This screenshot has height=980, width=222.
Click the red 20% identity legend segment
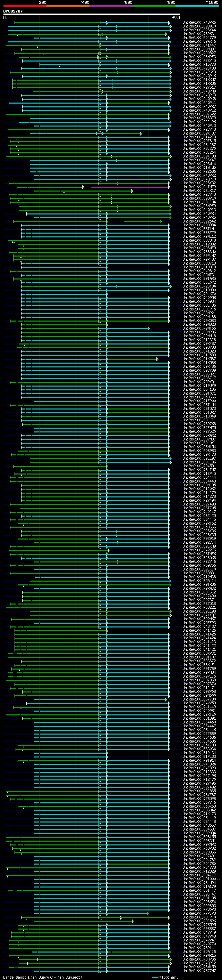pyautogui.click(x=25, y=6)
